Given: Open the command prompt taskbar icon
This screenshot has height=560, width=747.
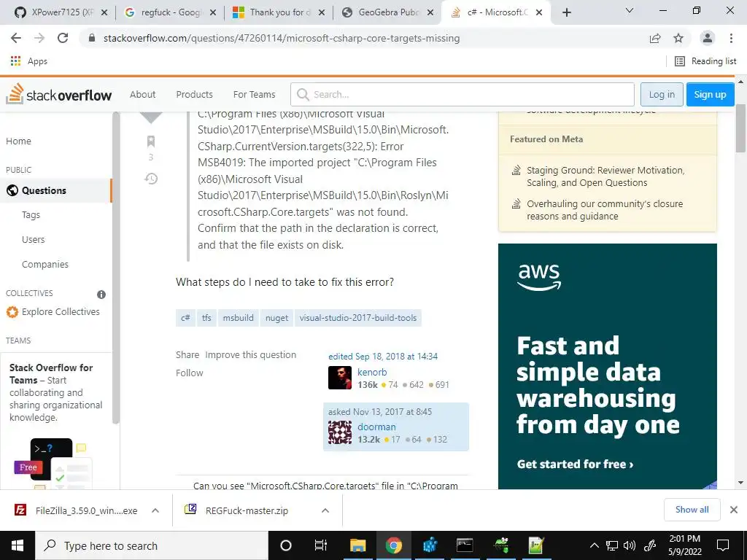Looking at the screenshot, I should pos(465,545).
